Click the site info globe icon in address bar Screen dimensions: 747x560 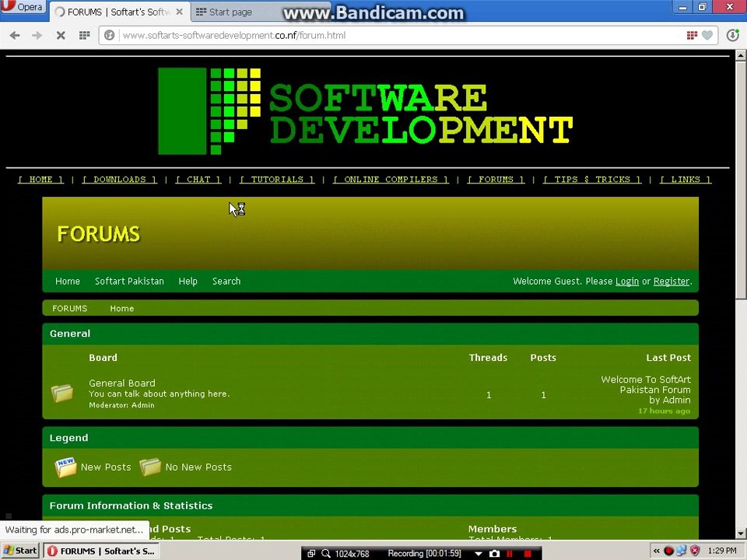click(110, 35)
